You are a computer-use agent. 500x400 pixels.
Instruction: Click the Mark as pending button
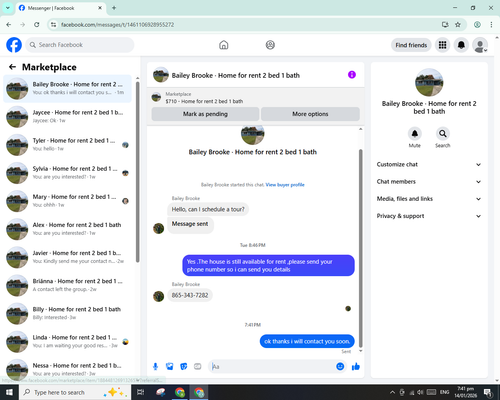tap(205, 114)
